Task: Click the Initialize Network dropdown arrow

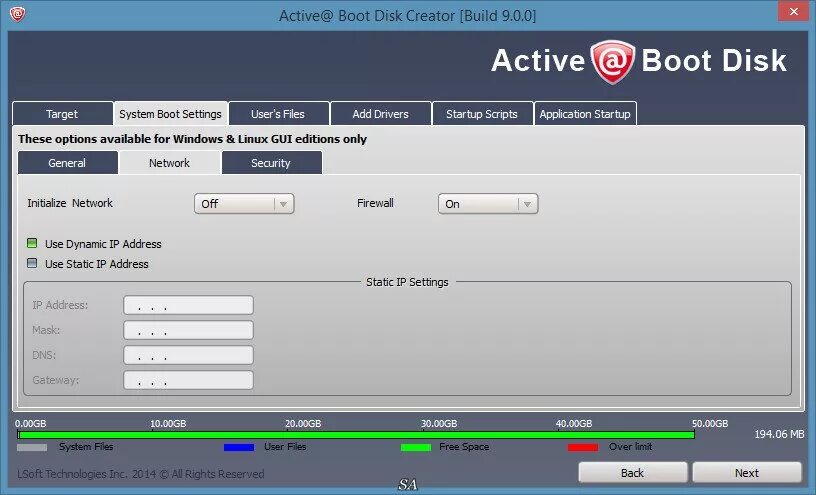Action: tap(283, 204)
